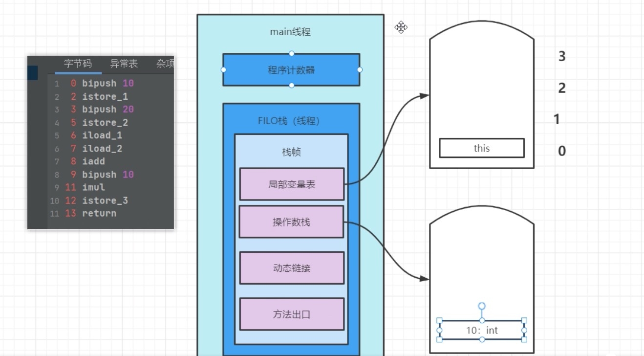Select the 局部变量表 stack frame block

point(292,184)
